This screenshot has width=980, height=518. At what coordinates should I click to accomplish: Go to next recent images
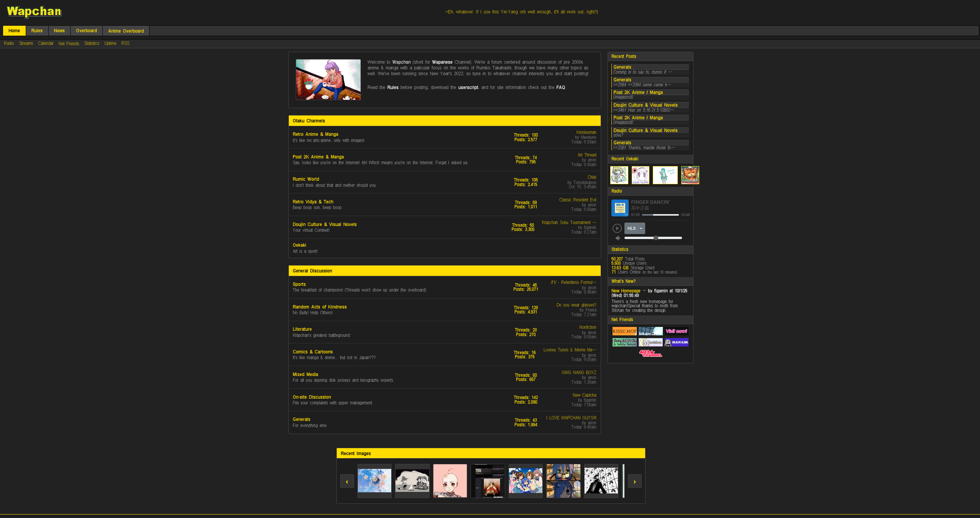(x=634, y=482)
